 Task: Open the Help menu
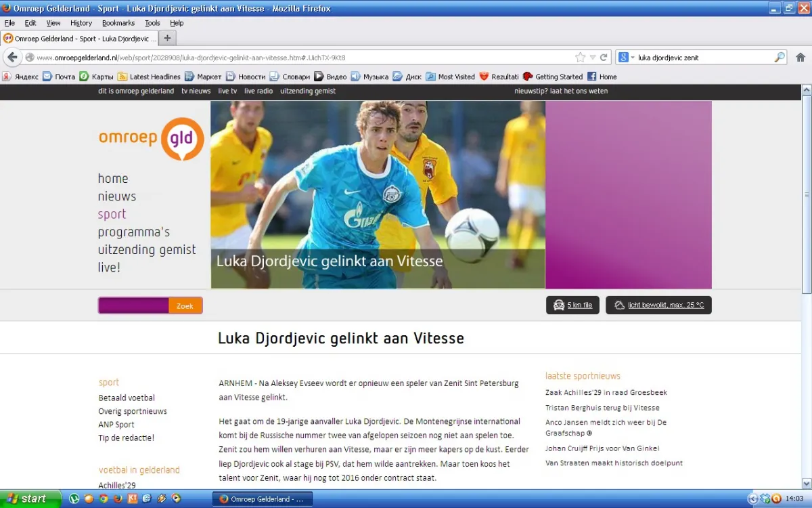[x=177, y=23]
